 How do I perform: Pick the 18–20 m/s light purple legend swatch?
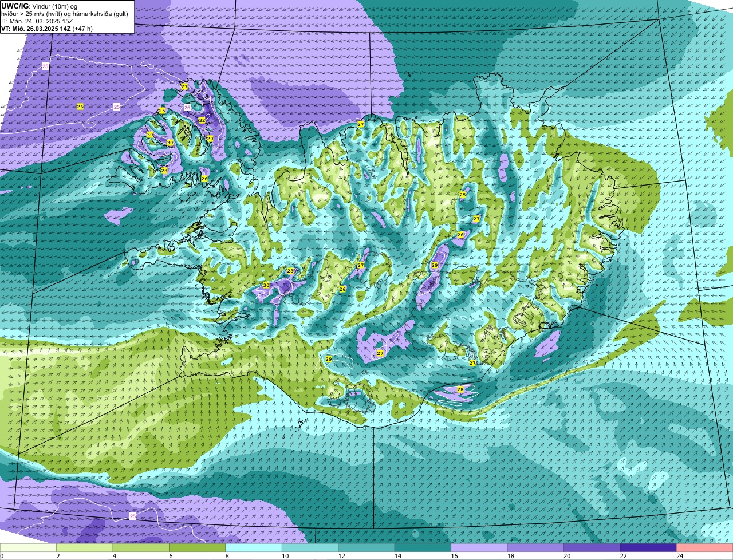(x=536, y=547)
